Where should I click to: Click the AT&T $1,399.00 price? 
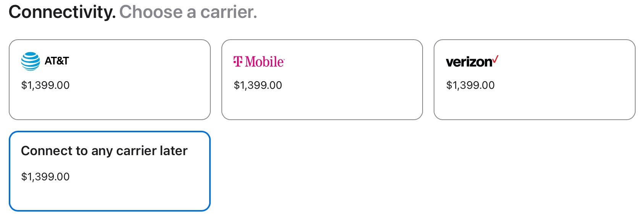45,85
